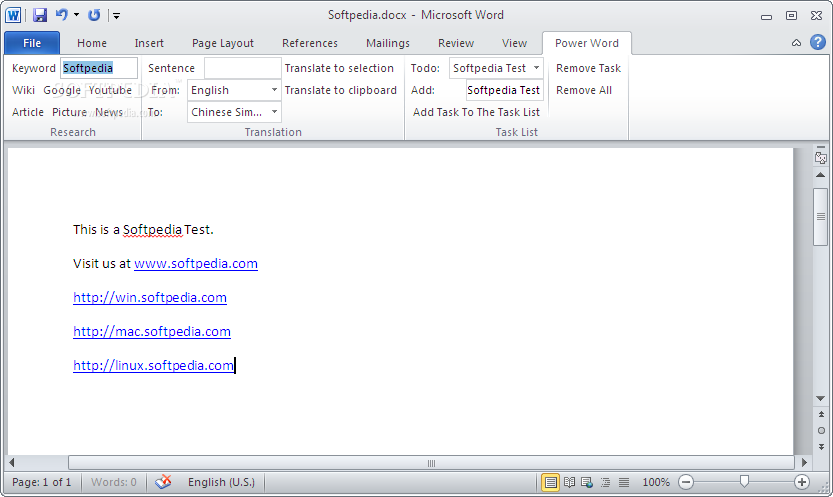833x497 pixels.
Task: Click horizontal scrollbar right arrow
Action: [x=804, y=462]
